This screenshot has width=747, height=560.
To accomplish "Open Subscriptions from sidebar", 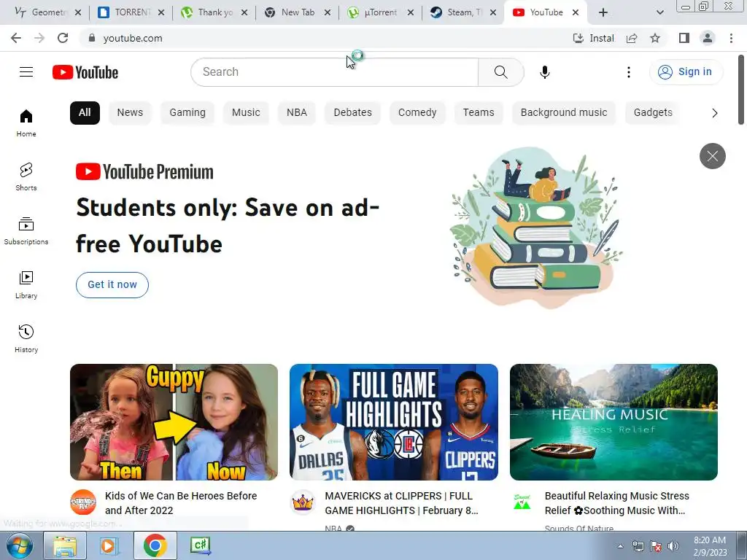I will [26, 230].
